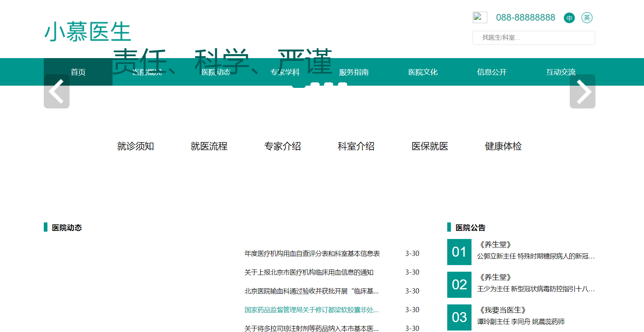Image resolution: width=644 pixels, height=332 pixels.
Task: Open the 互动交流 menu item
Action: click(561, 72)
